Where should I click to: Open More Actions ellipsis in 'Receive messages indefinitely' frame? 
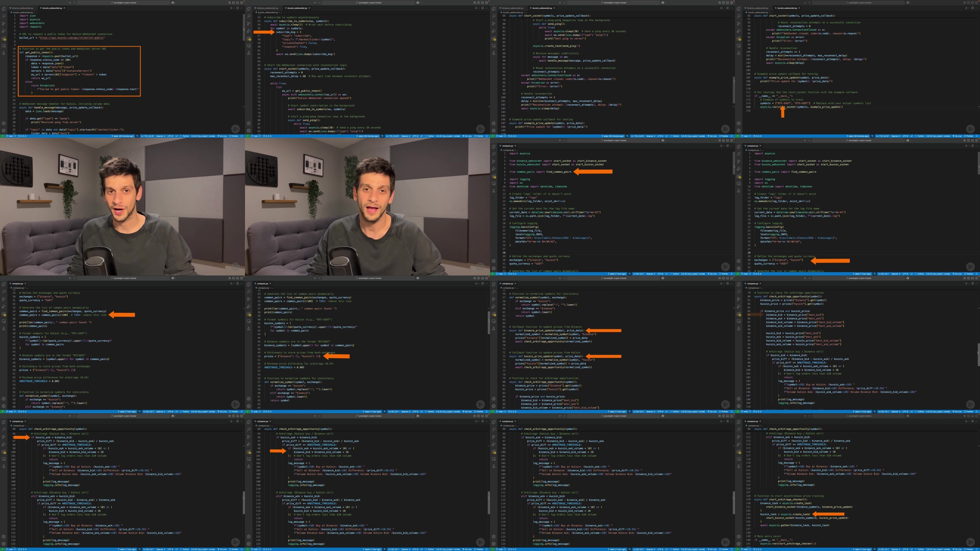click(732, 8)
